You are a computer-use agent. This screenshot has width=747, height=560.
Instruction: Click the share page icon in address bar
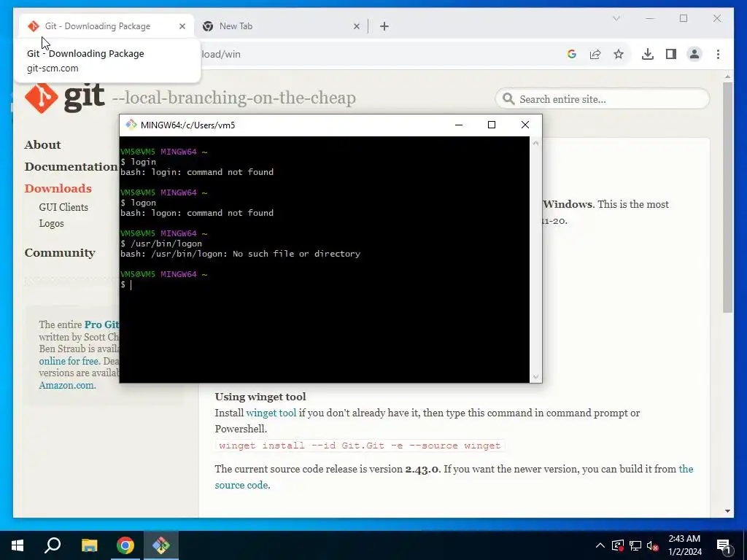coord(595,54)
